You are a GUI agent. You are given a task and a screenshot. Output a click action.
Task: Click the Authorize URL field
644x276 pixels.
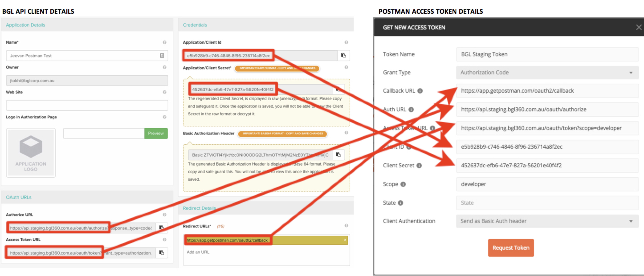tap(81, 228)
